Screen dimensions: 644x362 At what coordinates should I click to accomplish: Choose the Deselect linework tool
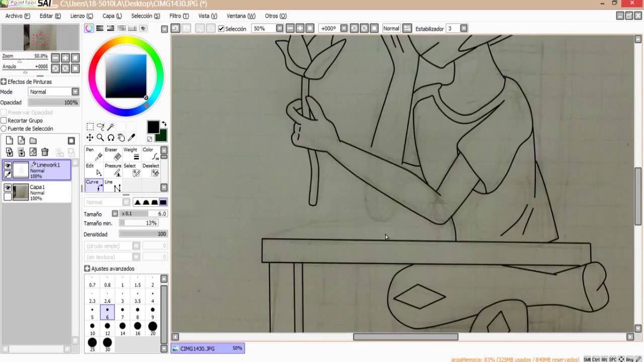(x=150, y=170)
